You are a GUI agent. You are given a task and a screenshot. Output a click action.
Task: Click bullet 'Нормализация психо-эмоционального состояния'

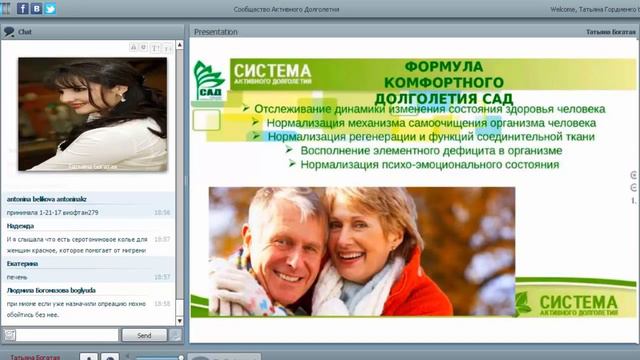[x=430, y=164]
